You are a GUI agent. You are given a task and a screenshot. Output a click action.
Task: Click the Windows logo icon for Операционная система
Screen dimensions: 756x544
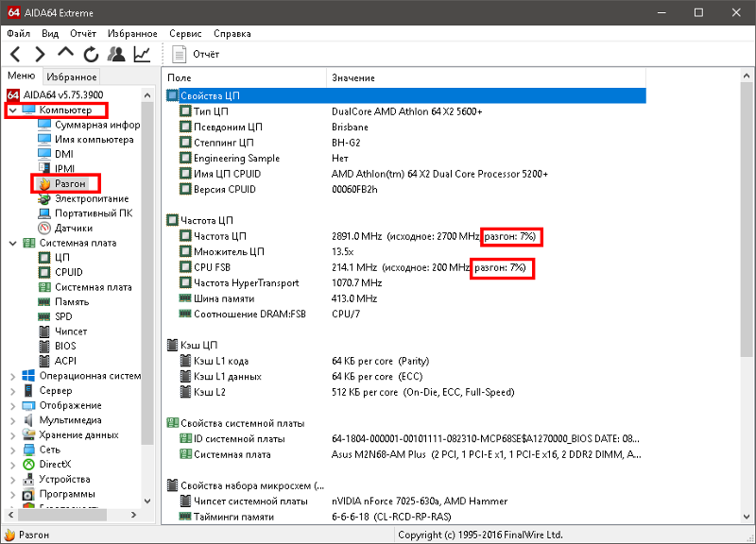[x=29, y=376]
